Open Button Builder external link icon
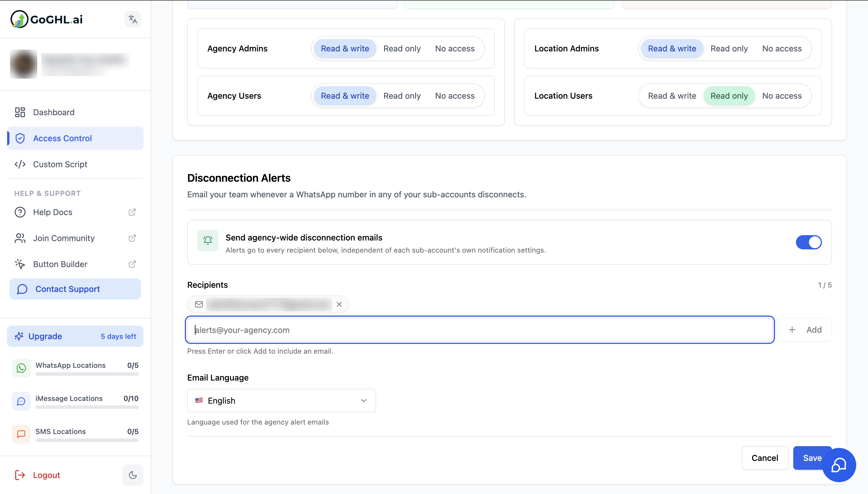Image resolution: width=868 pixels, height=494 pixels. coord(132,264)
